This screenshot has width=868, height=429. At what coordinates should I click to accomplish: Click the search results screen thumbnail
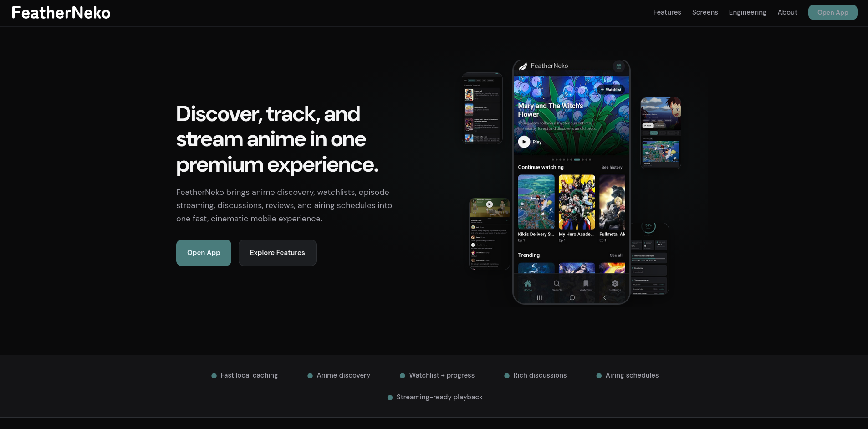(x=482, y=108)
